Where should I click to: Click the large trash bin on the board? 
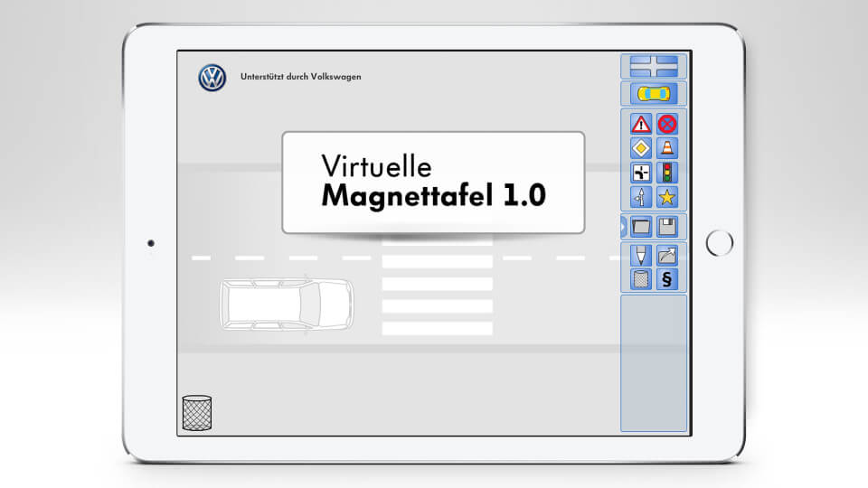click(x=196, y=413)
